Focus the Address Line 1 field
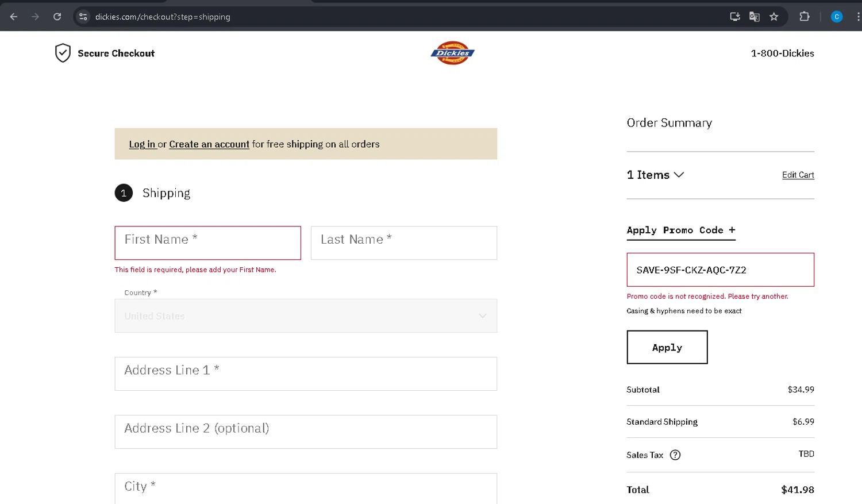Viewport: 862px width, 504px height. click(x=306, y=374)
